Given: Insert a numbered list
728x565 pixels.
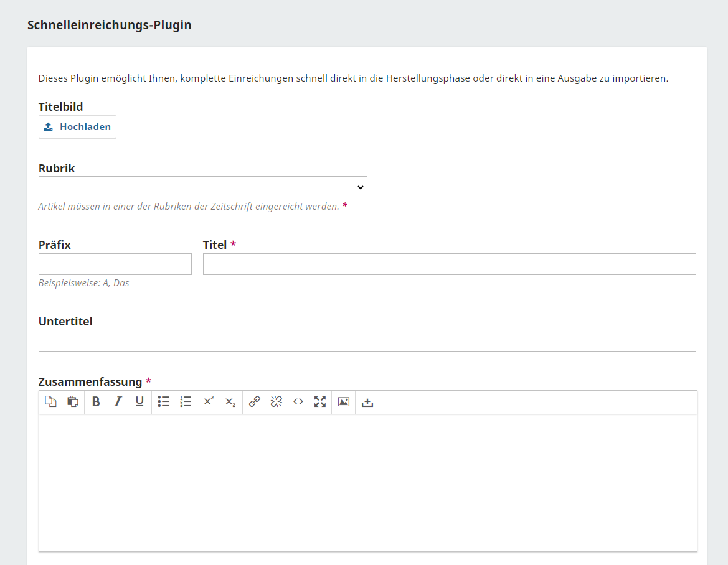Looking at the screenshot, I should [x=186, y=402].
